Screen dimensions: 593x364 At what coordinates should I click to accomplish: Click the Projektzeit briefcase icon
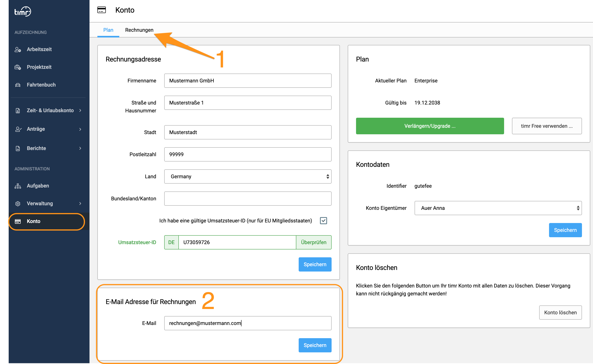click(x=18, y=67)
